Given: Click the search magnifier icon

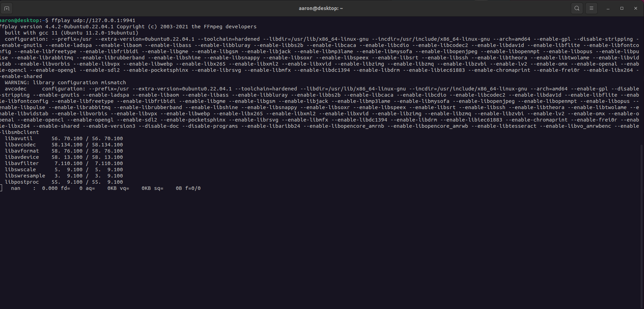Looking at the screenshot, I should (x=577, y=8).
